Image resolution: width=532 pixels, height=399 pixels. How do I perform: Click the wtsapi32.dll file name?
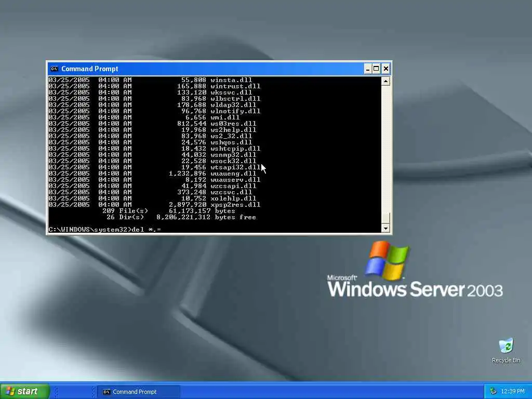(x=235, y=167)
